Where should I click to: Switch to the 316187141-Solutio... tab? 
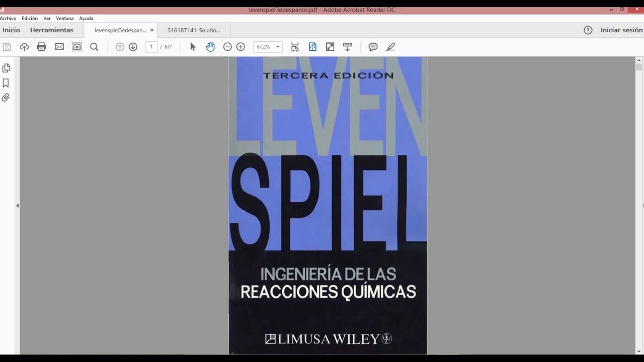click(x=194, y=30)
